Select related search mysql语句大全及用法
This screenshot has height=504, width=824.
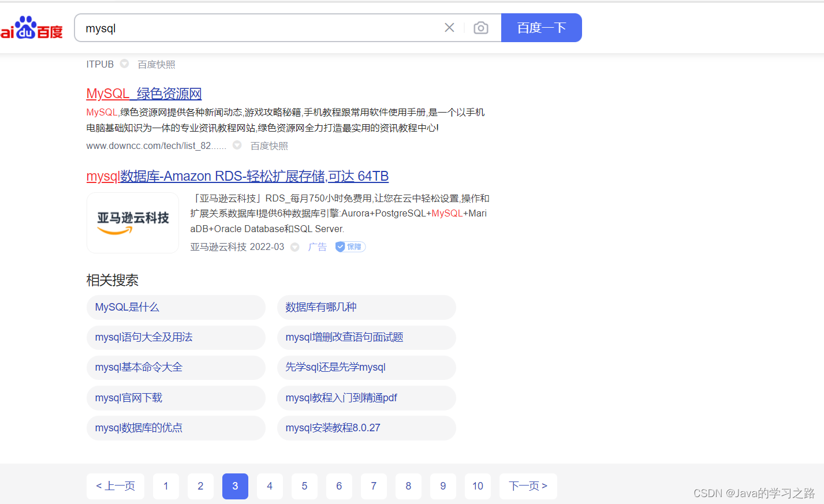(x=176, y=338)
